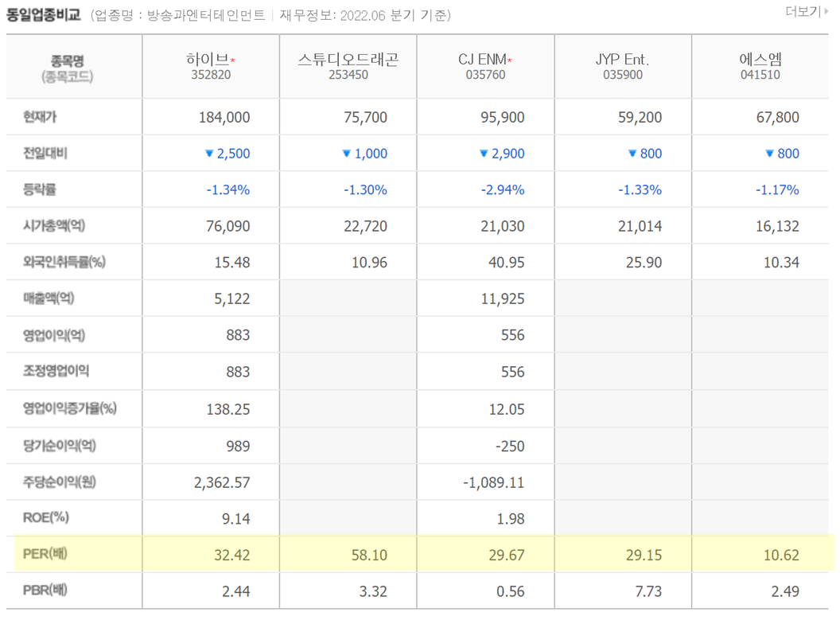
Task: Click JYP Ent. current price 59,200
Action: coord(640,117)
